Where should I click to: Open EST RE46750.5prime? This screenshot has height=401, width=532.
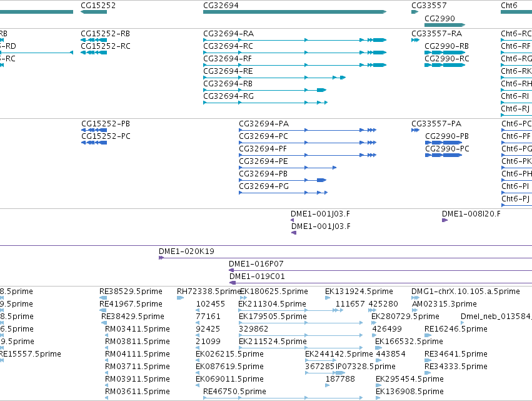[x=234, y=392]
